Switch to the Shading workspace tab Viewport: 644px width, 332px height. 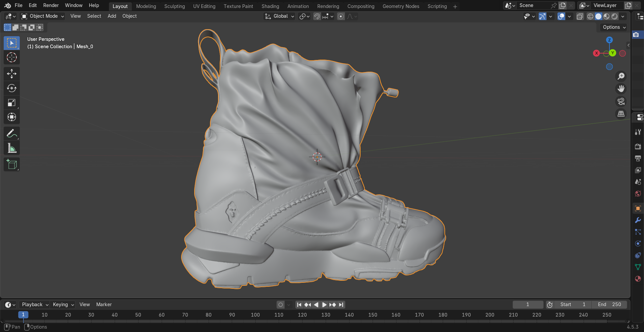coord(270,6)
